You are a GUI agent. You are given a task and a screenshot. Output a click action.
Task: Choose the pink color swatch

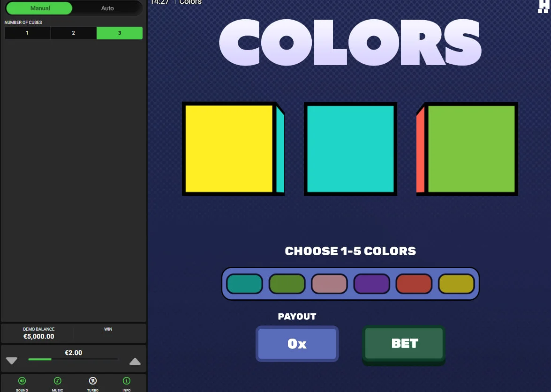pyautogui.click(x=329, y=283)
